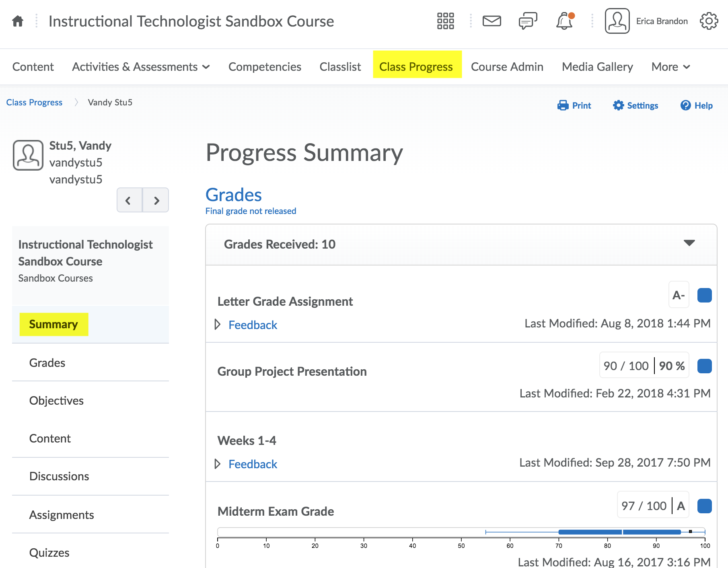Select Objectives in the left sidebar
The image size is (728, 568).
click(x=56, y=401)
